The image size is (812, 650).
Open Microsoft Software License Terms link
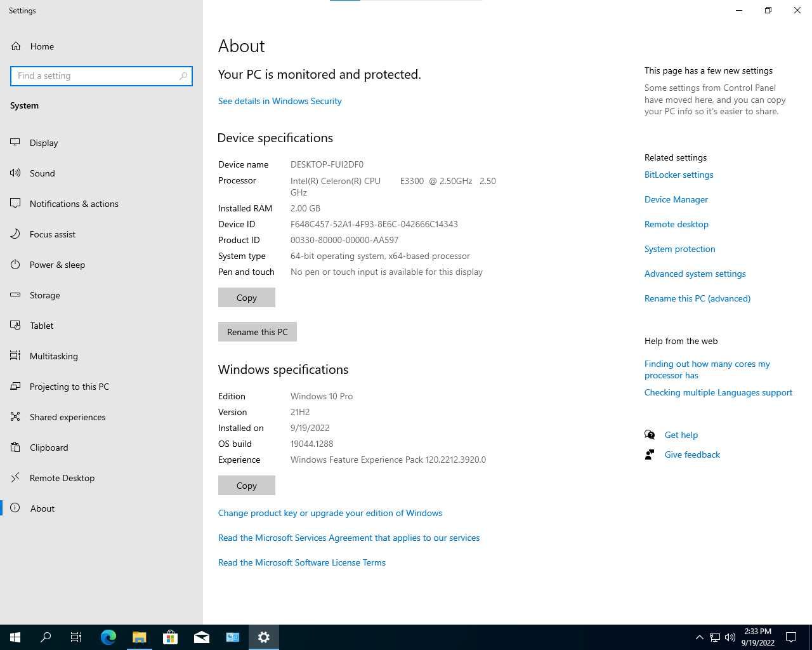[302, 562]
